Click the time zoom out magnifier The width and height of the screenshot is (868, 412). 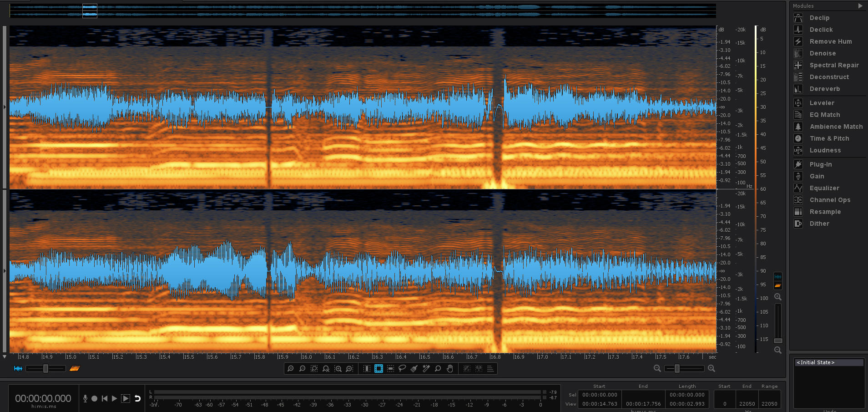tap(303, 369)
